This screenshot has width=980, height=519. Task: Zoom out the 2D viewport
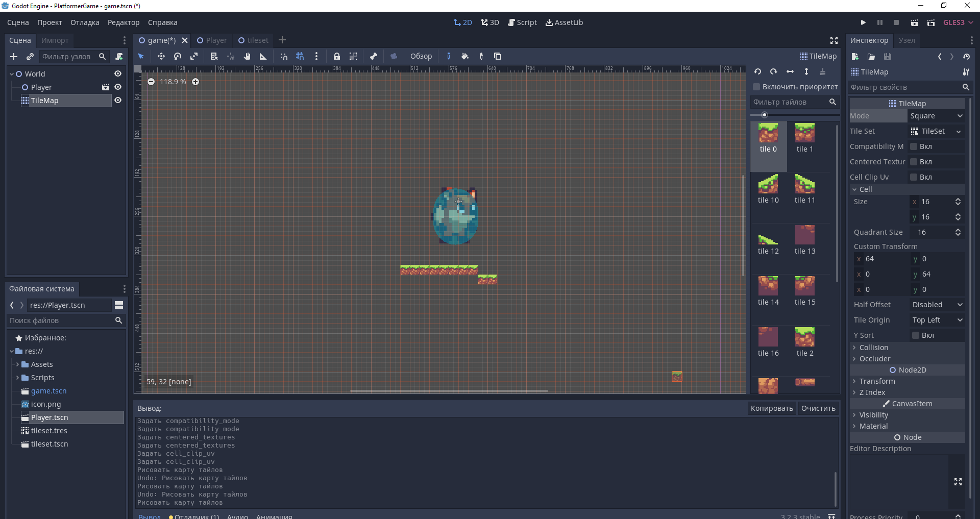[151, 82]
